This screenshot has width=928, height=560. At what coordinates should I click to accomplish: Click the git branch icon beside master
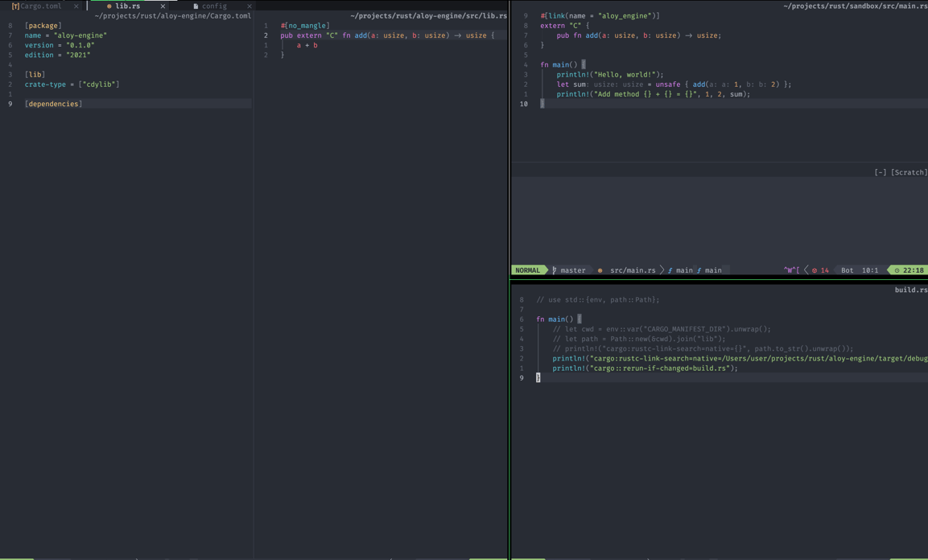[555, 270]
